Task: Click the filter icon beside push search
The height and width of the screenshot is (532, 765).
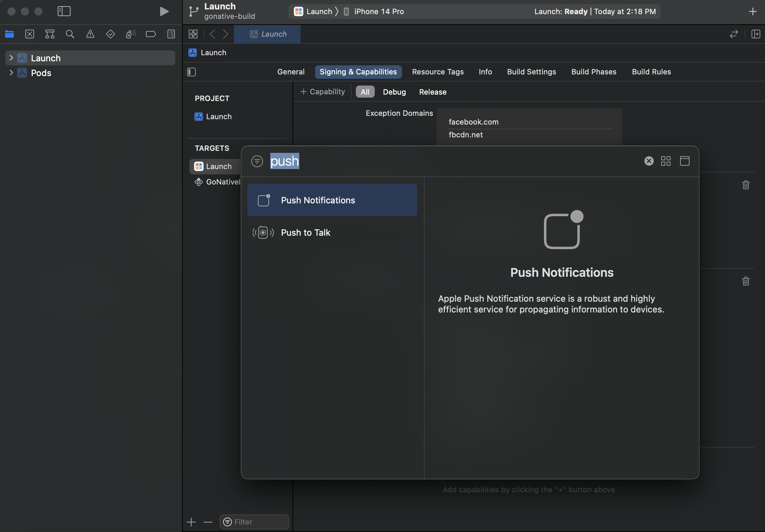Action: click(x=257, y=161)
